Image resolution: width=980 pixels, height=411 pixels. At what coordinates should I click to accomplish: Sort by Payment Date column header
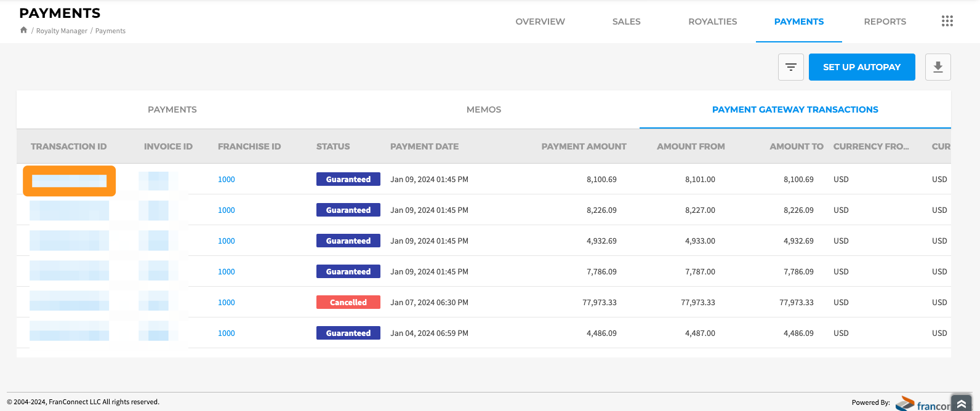[424, 146]
